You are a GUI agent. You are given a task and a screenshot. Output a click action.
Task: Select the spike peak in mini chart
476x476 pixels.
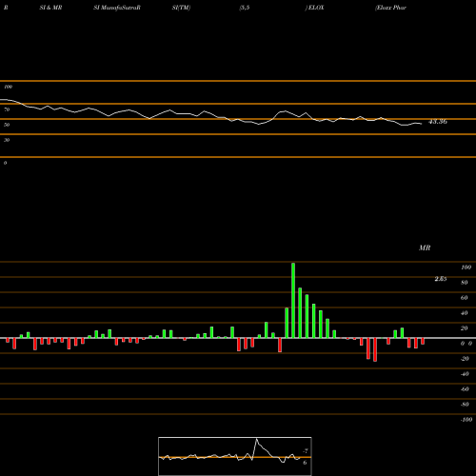point(256,439)
